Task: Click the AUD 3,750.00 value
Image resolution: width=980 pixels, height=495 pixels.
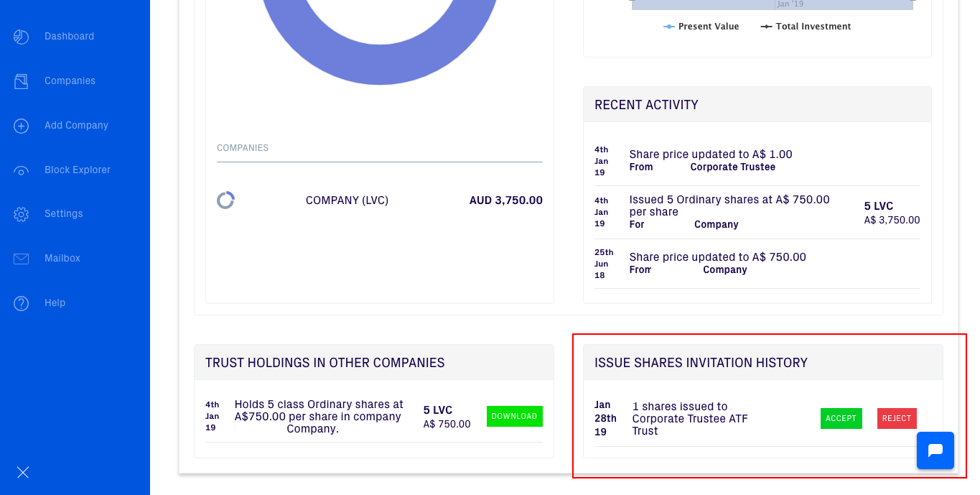Action: (506, 200)
